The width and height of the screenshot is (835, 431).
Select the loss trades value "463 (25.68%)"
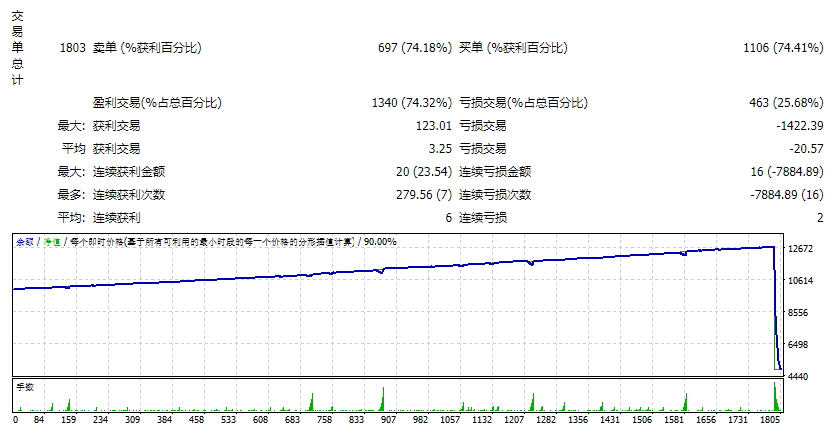point(786,103)
